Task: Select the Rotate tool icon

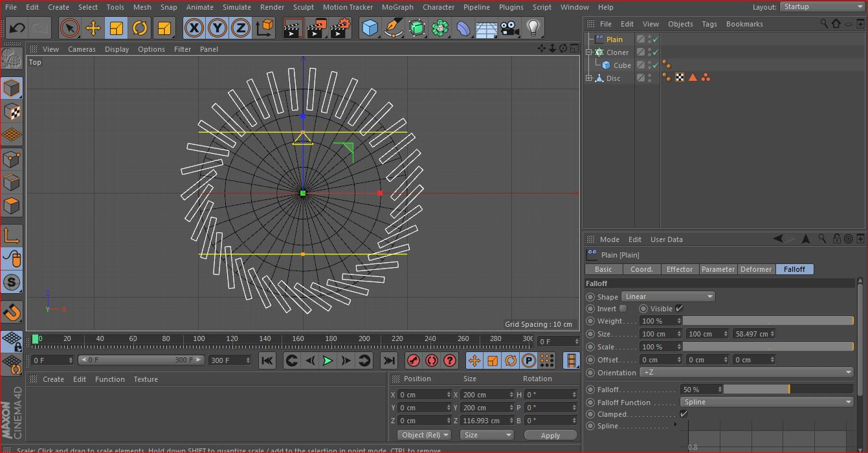Action: pyautogui.click(x=140, y=28)
